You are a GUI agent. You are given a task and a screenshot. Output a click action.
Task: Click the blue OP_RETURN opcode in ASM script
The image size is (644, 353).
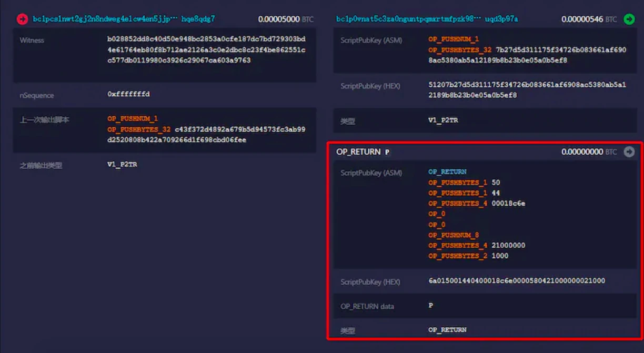pyautogui.click(x=447, y=172)
